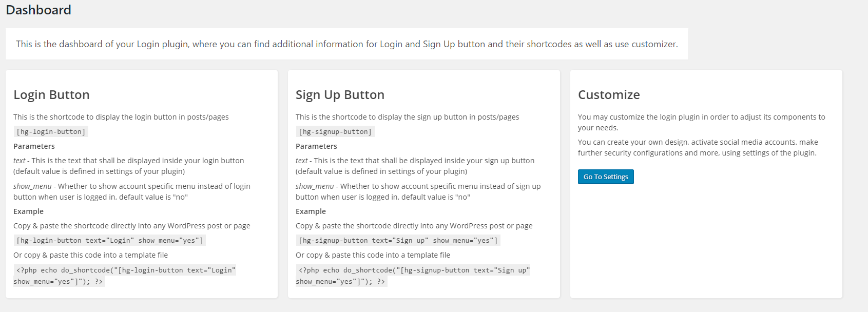Click the text parameter description for sign up

click(x=415, y=165)
